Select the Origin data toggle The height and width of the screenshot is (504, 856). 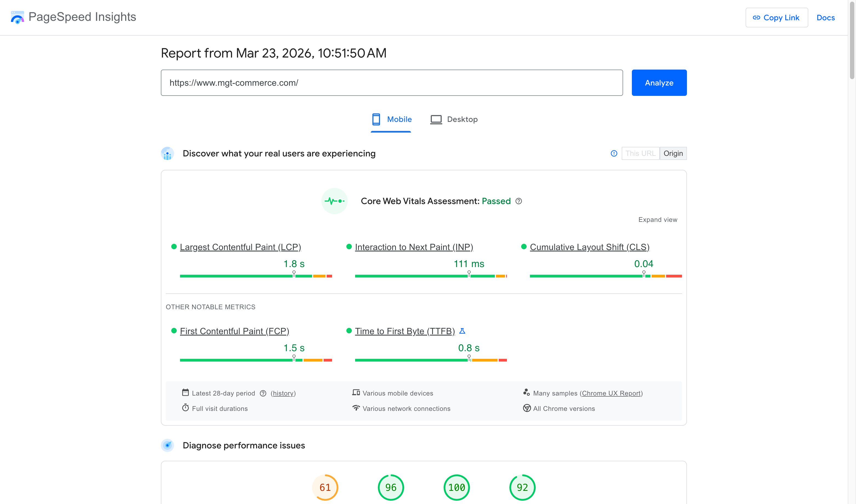(x=673, y=153)
